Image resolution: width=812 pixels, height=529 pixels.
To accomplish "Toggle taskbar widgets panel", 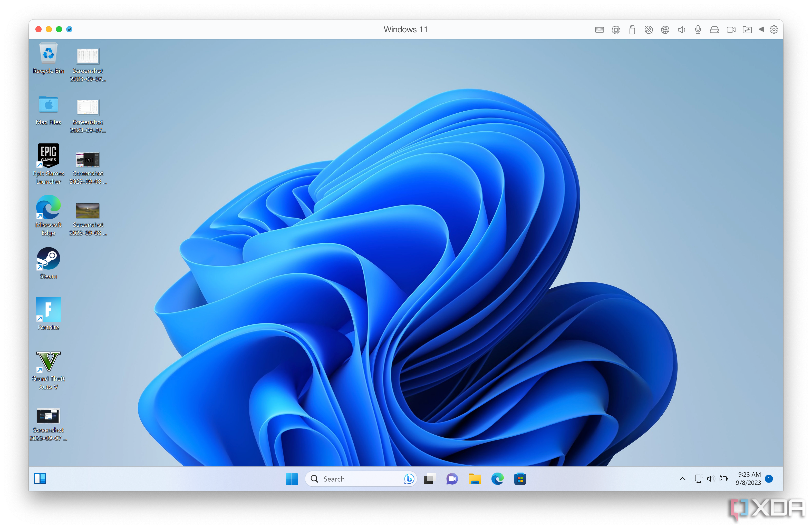I will (x=40, y=478).
